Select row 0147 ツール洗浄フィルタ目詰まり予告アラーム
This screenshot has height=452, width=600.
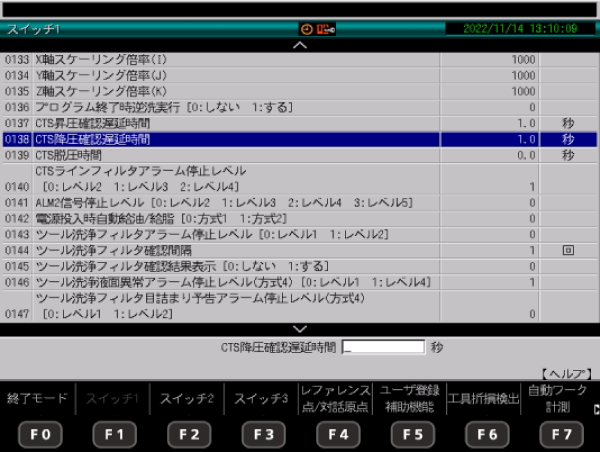[x=300, y=306]
